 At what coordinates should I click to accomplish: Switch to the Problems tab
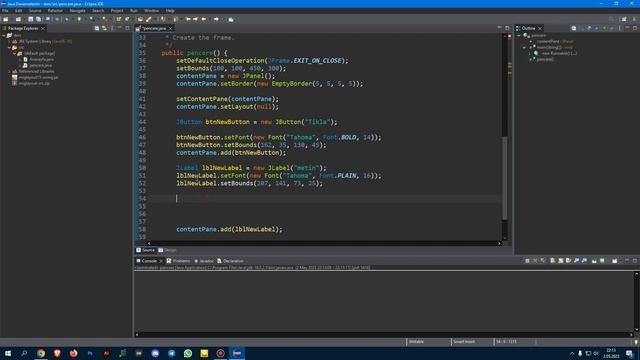[178, 260]
